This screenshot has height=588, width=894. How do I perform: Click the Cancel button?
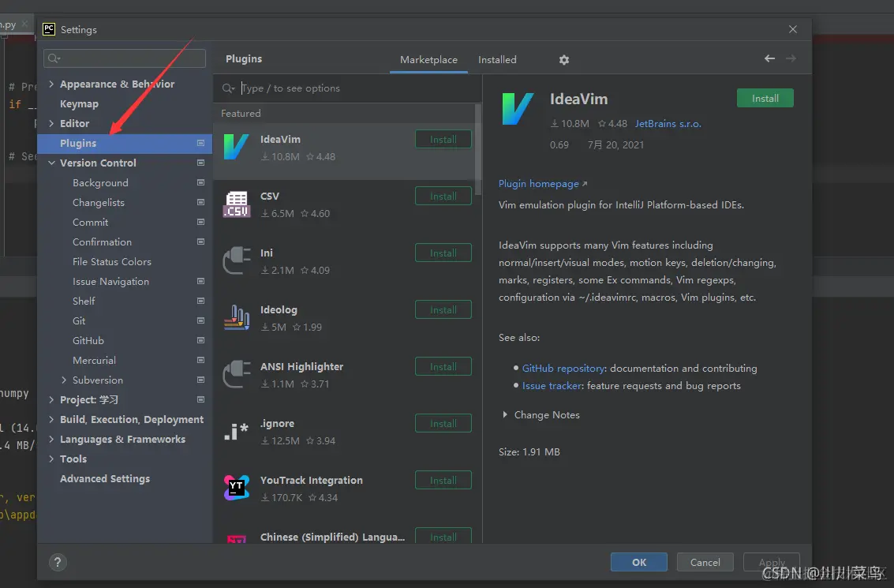705,562
